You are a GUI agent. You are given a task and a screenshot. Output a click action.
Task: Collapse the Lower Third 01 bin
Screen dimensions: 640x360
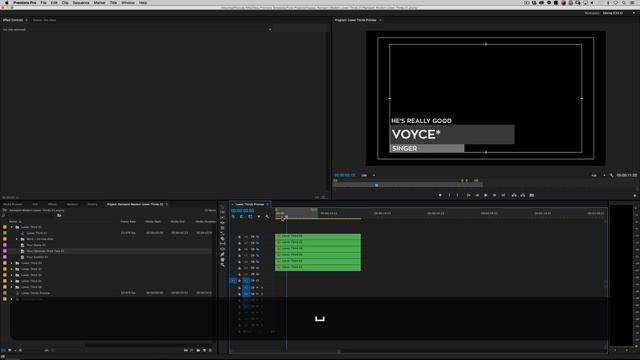click(12, 227)
